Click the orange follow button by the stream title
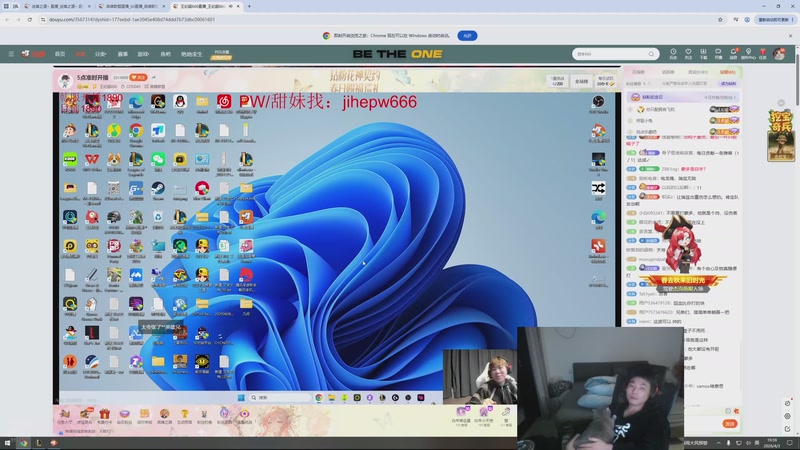The width and height of the screenshot is (800, 450). pyautogui.click(x=138, y=78)
